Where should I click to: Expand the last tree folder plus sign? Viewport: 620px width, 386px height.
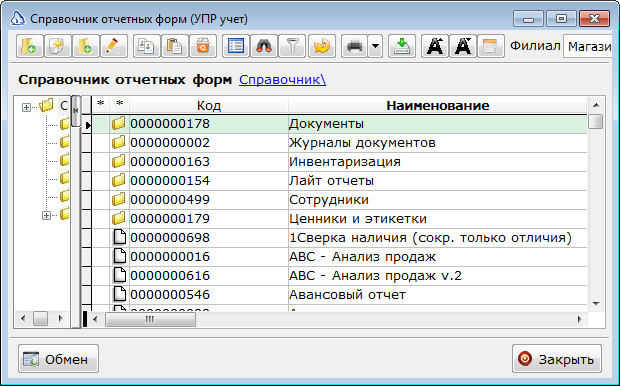pyautogui.click(x=46, y=215)
